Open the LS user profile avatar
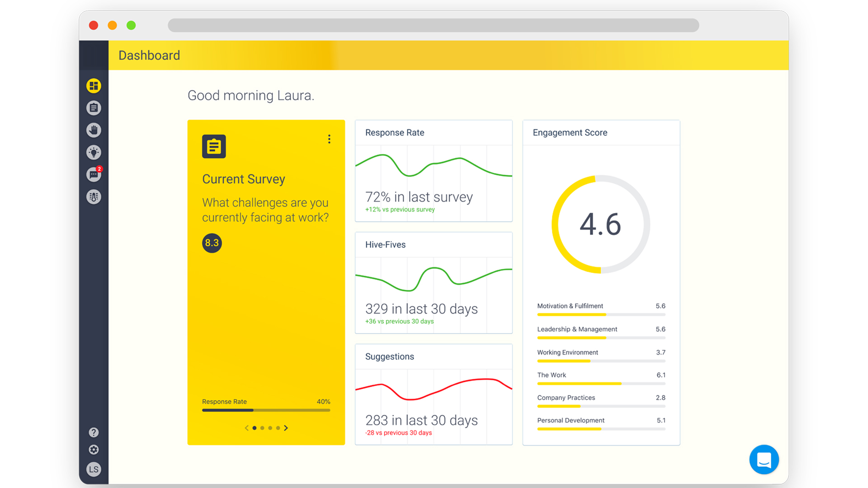Image resolution: width=868 pixels, height=488 pixels. pyautogui.click(x=94, y=469)
